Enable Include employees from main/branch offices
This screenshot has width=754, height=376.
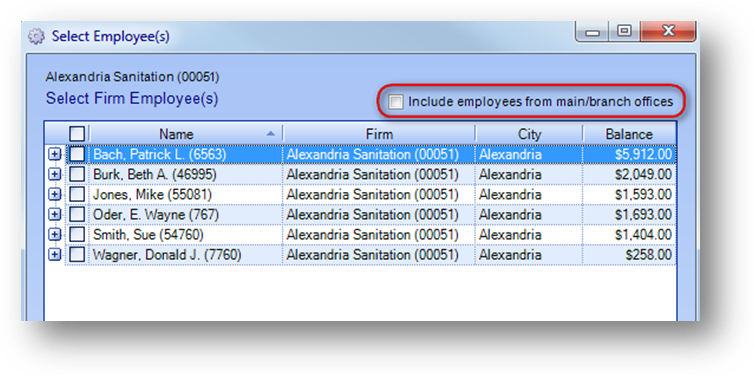coord(396,102)
